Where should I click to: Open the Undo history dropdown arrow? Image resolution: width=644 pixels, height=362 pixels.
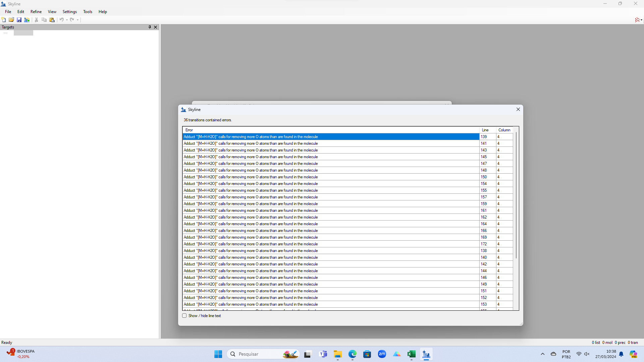point(67,20)
